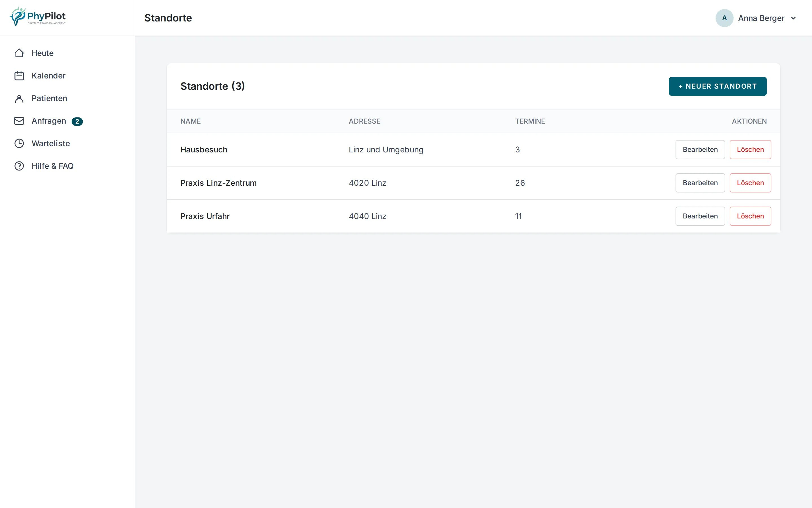The image size is (812, 508).
Task: Click the Name column header
Action: point(191,121)
